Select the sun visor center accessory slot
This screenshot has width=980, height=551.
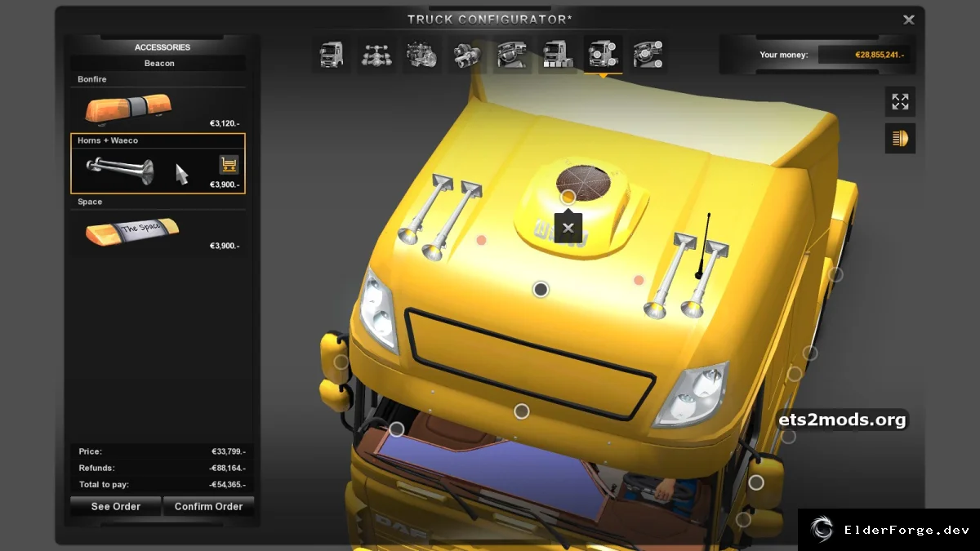(x=522, y=411)
